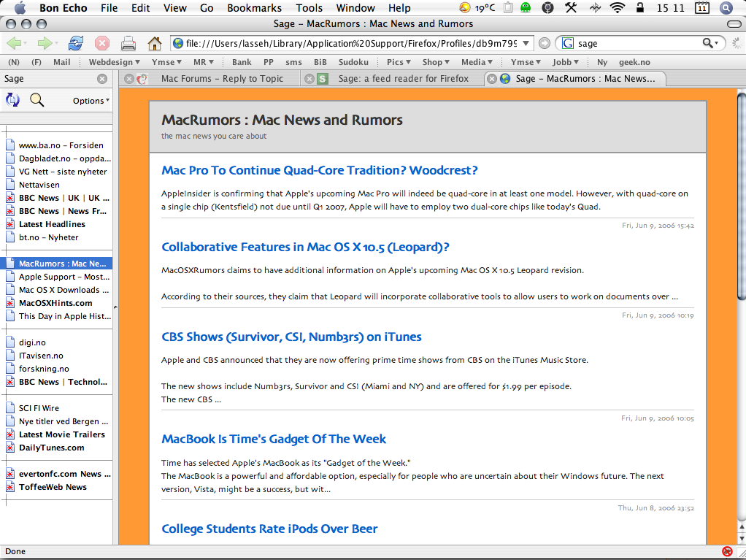The image size is (746, 560).
Task: Click the Stop loading icon
Action: [102, 43]
